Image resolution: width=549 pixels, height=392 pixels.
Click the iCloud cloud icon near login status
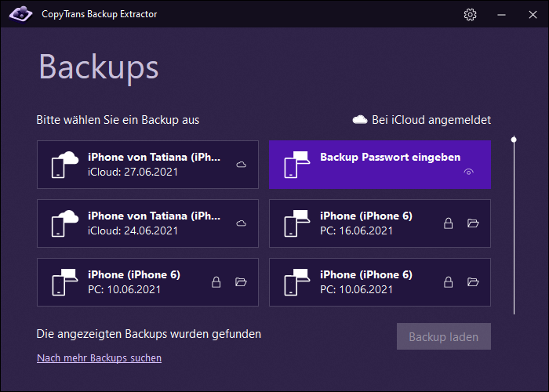[359, 120]
